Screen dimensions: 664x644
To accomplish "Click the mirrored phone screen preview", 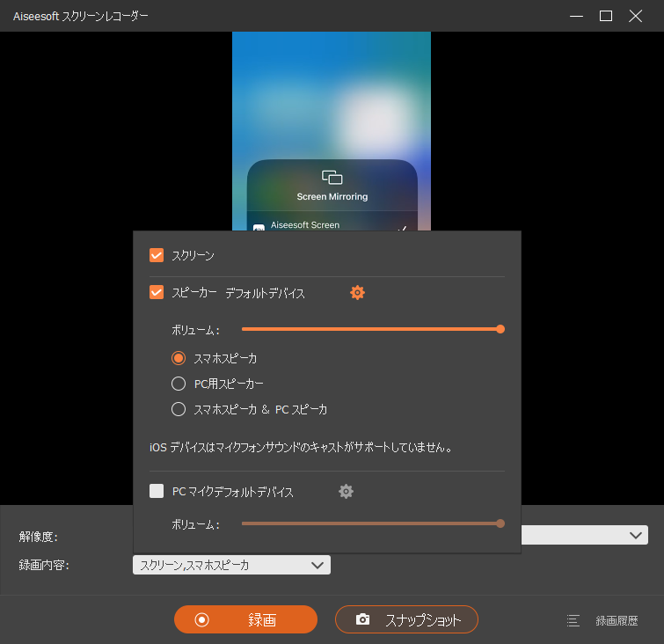I will pyautogui.click(x=332, y=131).
